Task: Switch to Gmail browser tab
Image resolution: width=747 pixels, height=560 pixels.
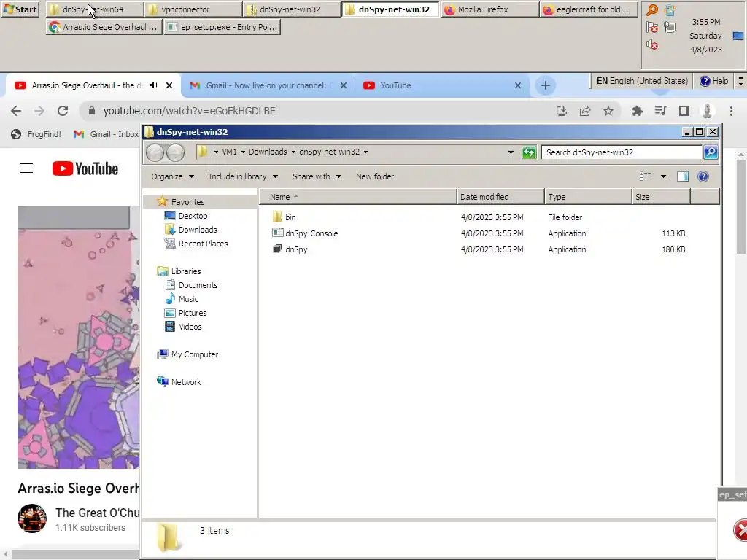Action: tap(268, 85)
